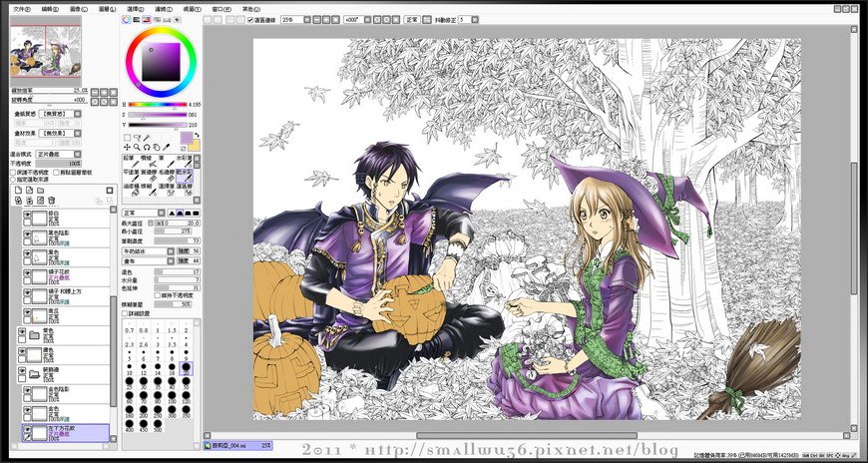Toggle 剪貼圖層蒙板 clipping group checkbox
Screen dimensions: 868x463
(55, 173)
